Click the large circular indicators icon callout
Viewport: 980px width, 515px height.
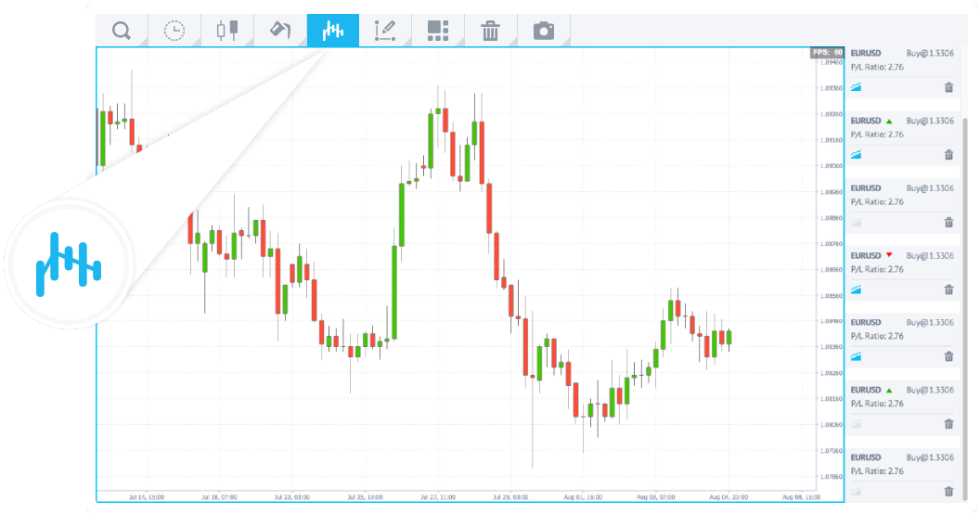tap(69, 264)
